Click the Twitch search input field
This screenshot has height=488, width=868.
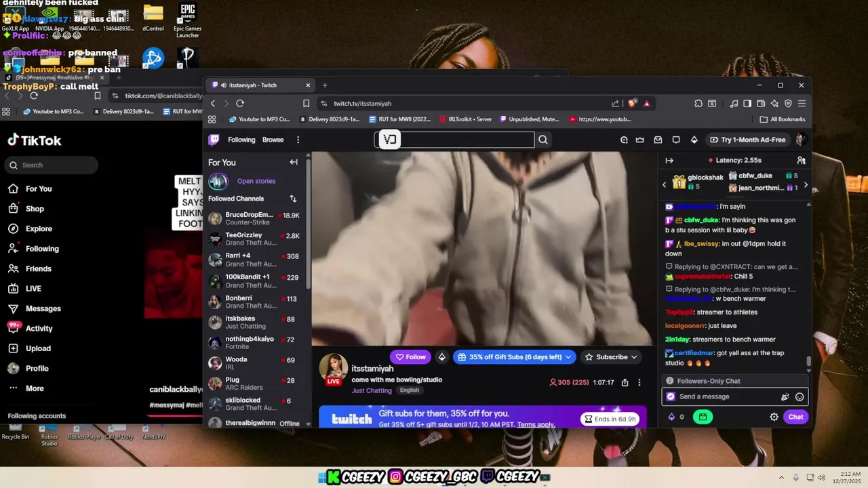click(x=454, y=140)
